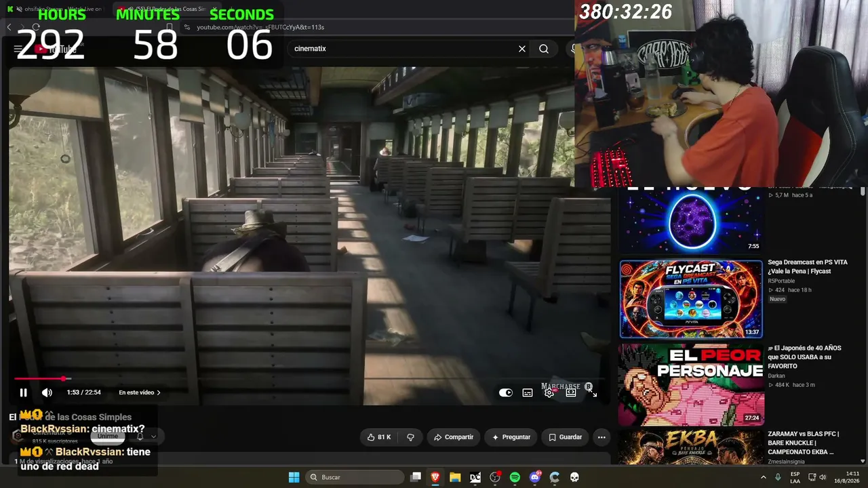Open Spotify from the taskbar
The width and height of the screenshot is (868, 488).
(515, 477)
